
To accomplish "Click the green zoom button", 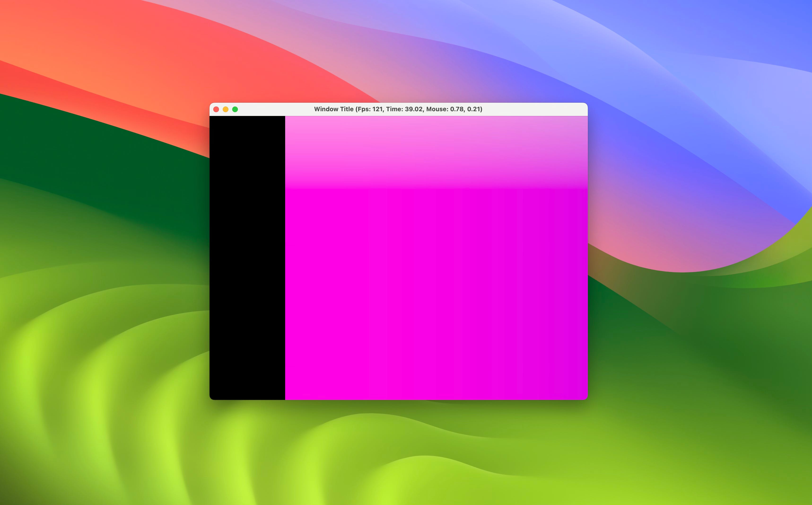I will pyautogui.click(x=235, y=109).
